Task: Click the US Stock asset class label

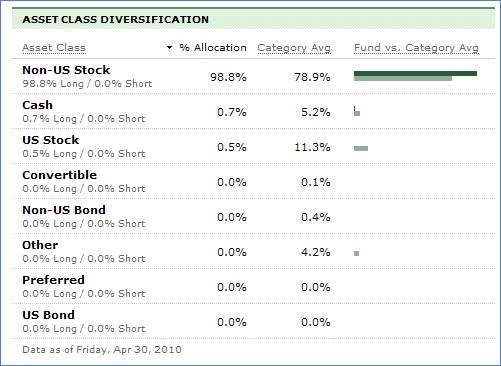Action: [x=51, y=140]
